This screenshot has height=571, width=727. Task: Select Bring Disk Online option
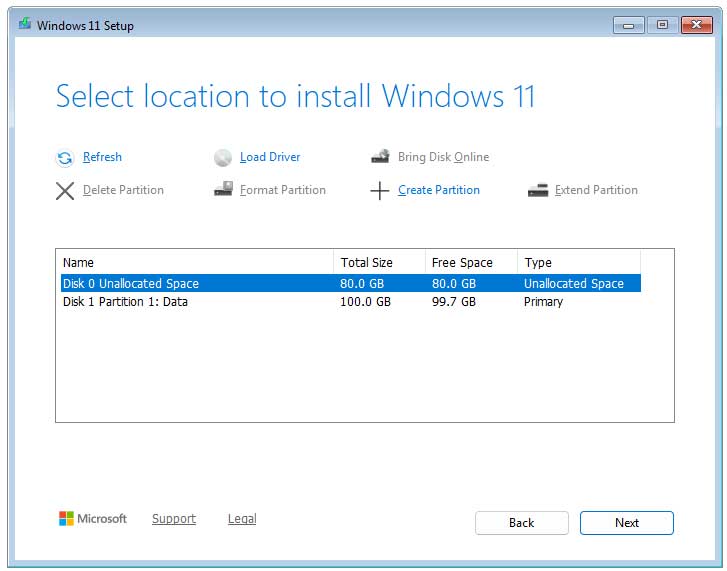pyautogui.click(x=443, y=157)
